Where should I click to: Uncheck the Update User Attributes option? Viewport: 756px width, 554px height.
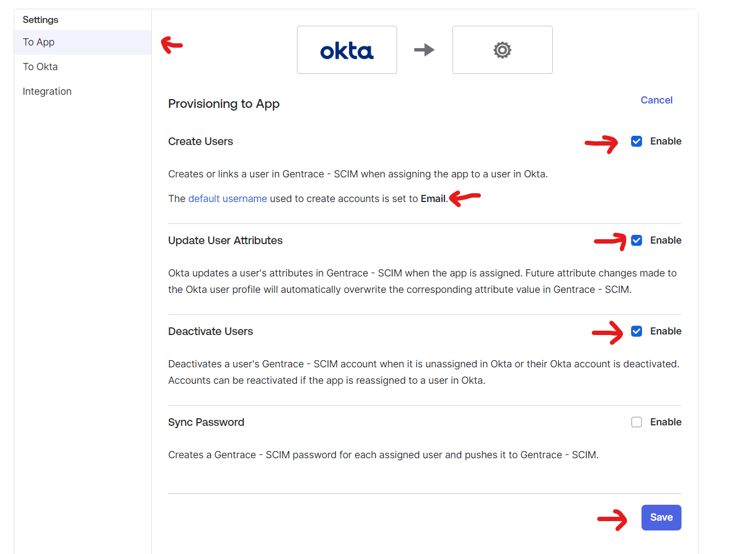(636, 240)
